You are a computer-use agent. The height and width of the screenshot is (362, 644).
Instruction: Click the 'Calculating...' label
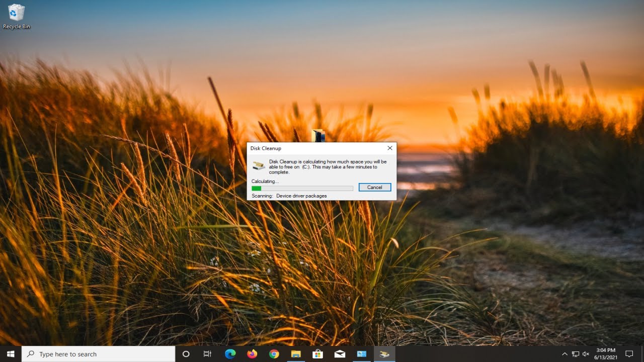[265, 181]
